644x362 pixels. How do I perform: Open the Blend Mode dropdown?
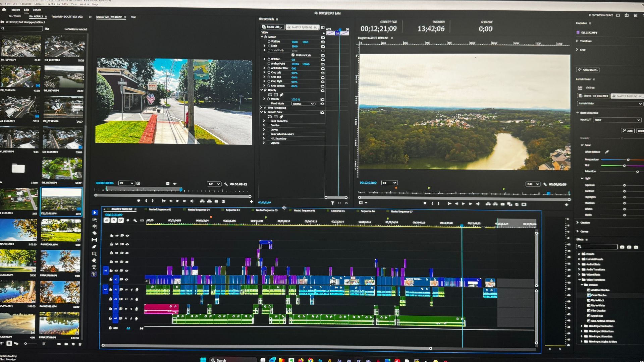point(303,104)
